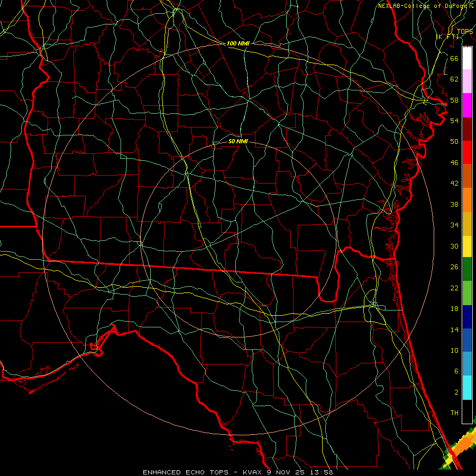Image resolution: width=476 pixels, height=476 pixels.
Task: Click the orange legend swatch near 38
Action: click(x=467, y=199)
